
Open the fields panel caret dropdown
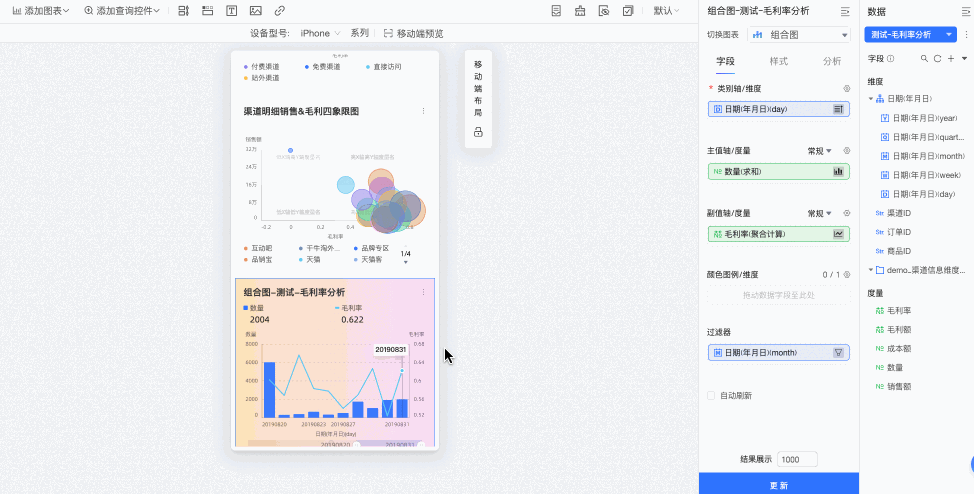click(x=964, y=58)
